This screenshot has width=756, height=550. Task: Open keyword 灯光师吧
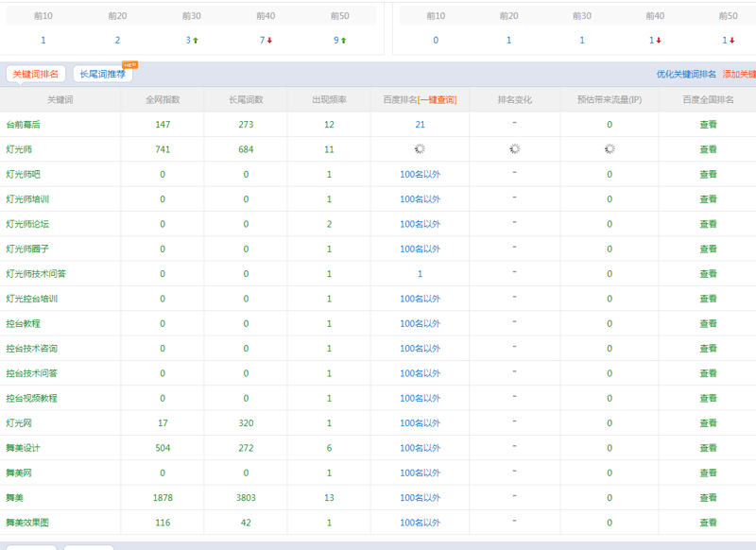point(23,175)
